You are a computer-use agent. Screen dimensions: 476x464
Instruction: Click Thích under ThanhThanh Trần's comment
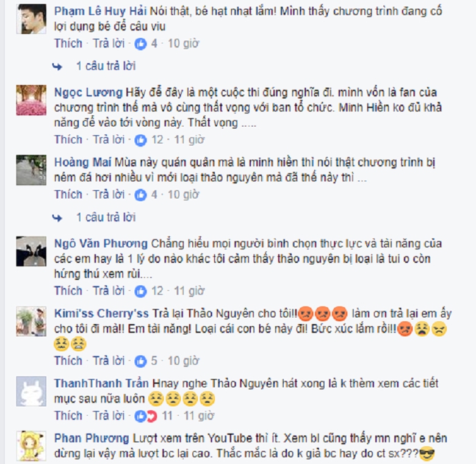68,415
